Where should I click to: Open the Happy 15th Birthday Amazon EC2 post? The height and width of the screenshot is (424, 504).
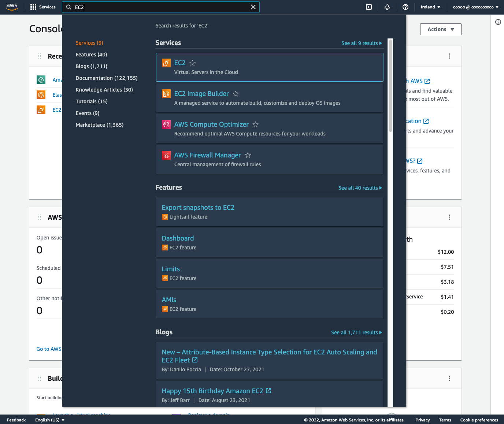point(213,391)
